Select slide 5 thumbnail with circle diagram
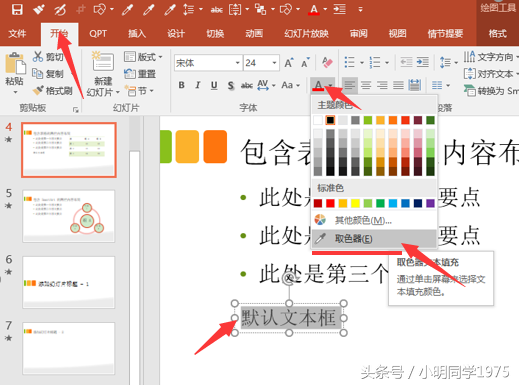 pyautogui.click(x=69, y=216)
